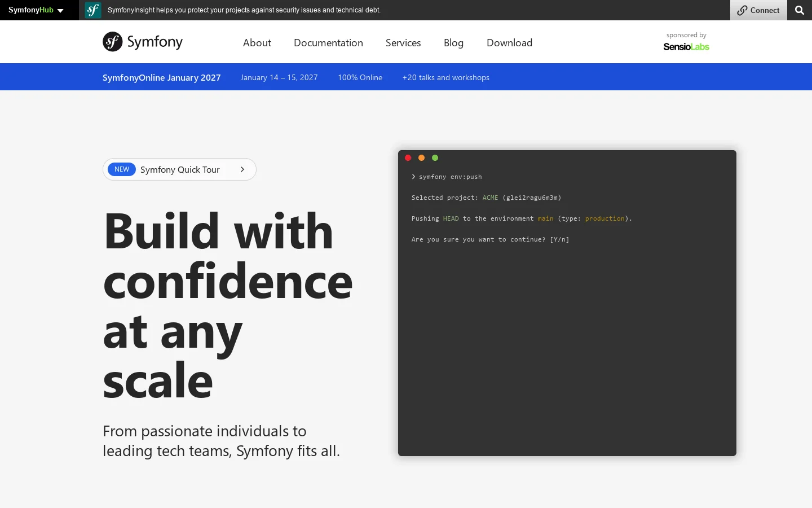Open the Symfony Quick Tour pill link

pyautogui.click(x=179, y=169)
